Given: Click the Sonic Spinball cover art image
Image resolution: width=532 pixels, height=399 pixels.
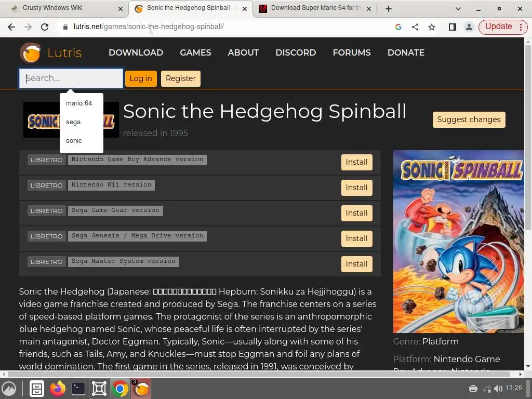Looking at the screenshot, I should pyautogui.click(x=458, y=242).
